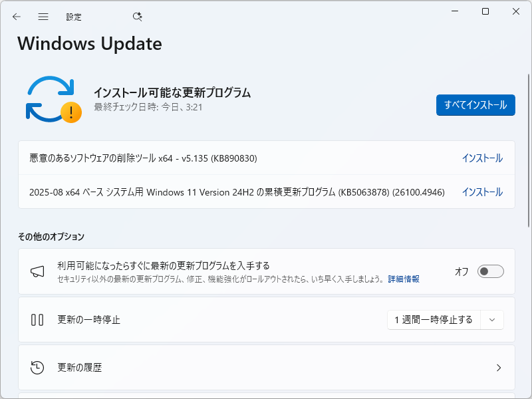Toggle off the get latest updates switch

489,271
